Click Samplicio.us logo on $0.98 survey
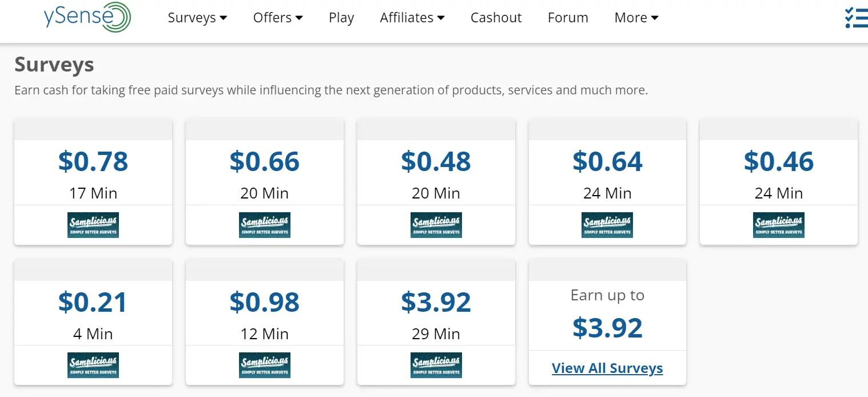This screenshot has width=868, height=397. (x=265, y=365)
